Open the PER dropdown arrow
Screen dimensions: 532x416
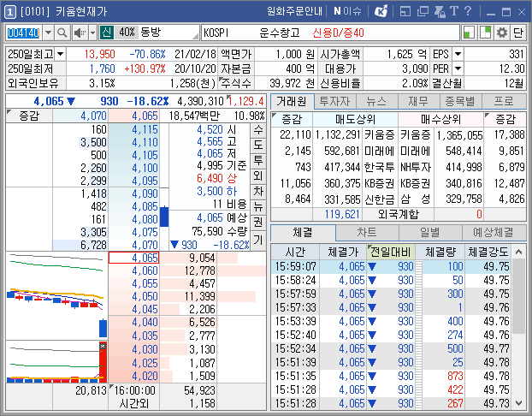coord(458,68)
